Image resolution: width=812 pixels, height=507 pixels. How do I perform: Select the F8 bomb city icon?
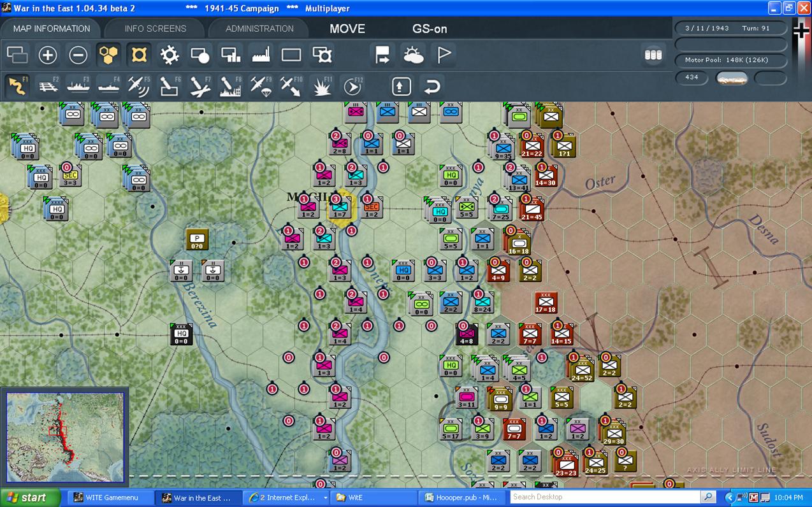coord(231,86)
